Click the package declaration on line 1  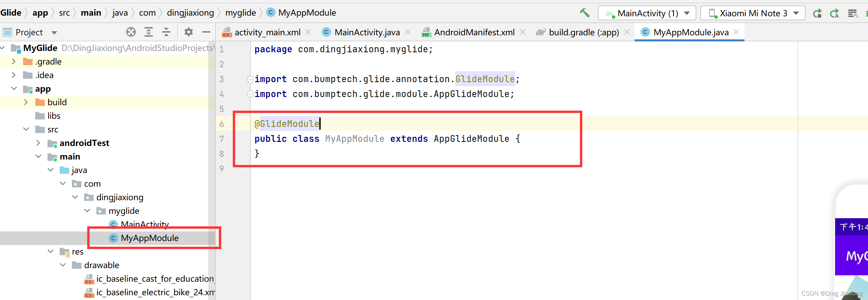343,49
